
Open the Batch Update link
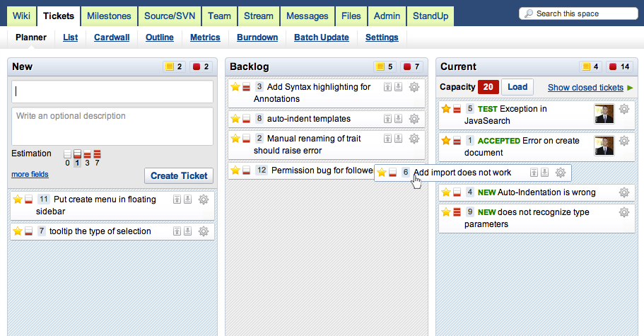click(322, 37)
